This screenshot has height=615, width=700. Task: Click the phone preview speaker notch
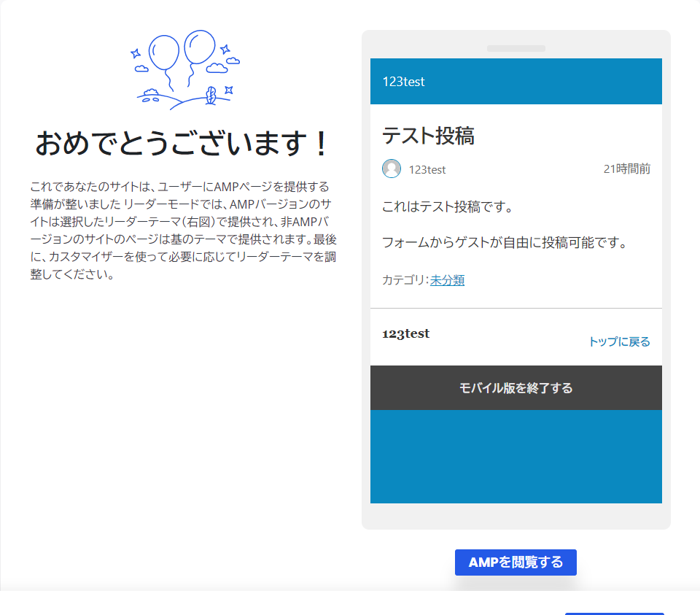click(516, 48)
